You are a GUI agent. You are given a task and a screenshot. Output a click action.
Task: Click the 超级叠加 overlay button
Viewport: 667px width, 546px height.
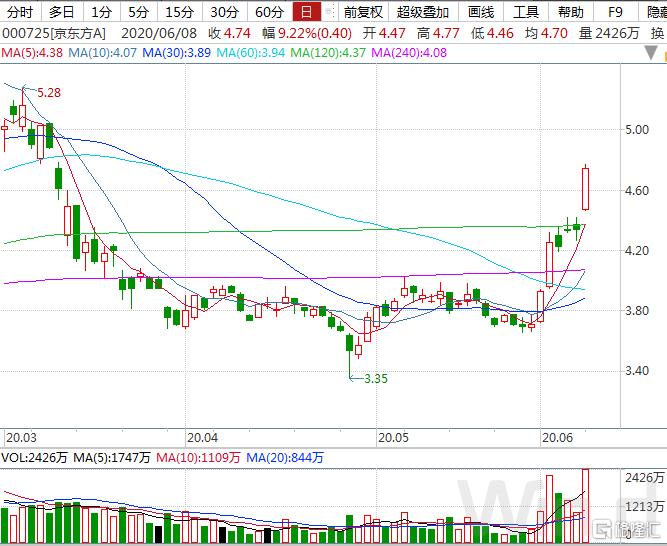423,11
